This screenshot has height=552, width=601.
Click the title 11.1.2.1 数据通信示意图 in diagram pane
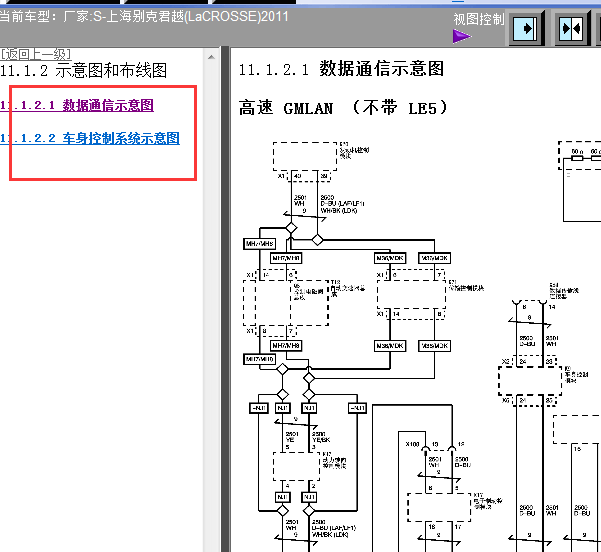[341, 69]
